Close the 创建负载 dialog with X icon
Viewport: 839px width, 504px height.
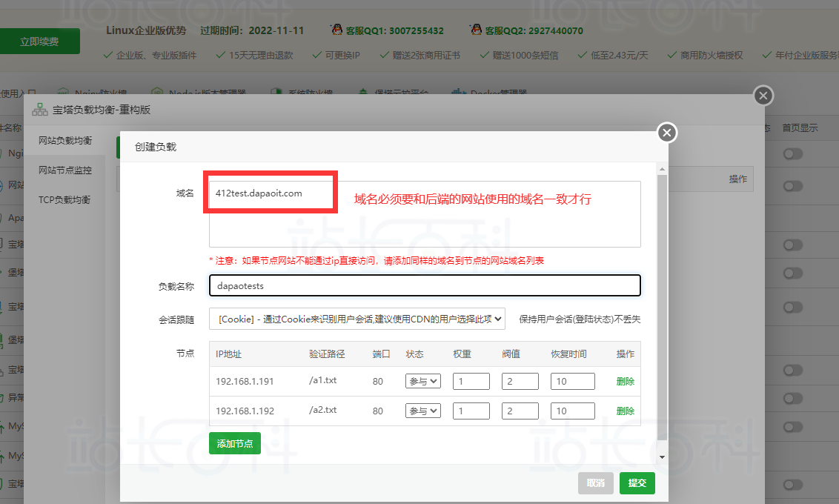[667, 133]
